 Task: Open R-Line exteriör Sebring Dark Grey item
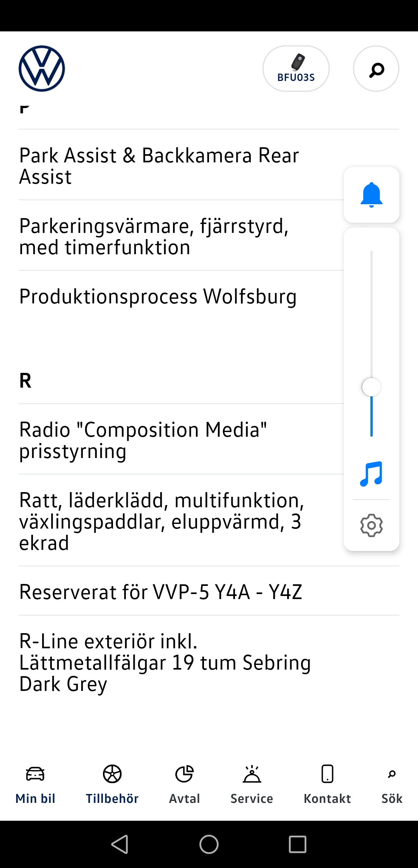pyautogui.click(x=165, y=662)
